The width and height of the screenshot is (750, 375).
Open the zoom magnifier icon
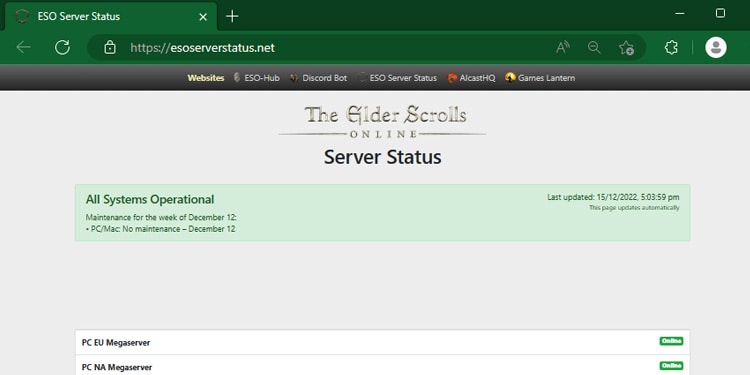[x=594, y=47]
